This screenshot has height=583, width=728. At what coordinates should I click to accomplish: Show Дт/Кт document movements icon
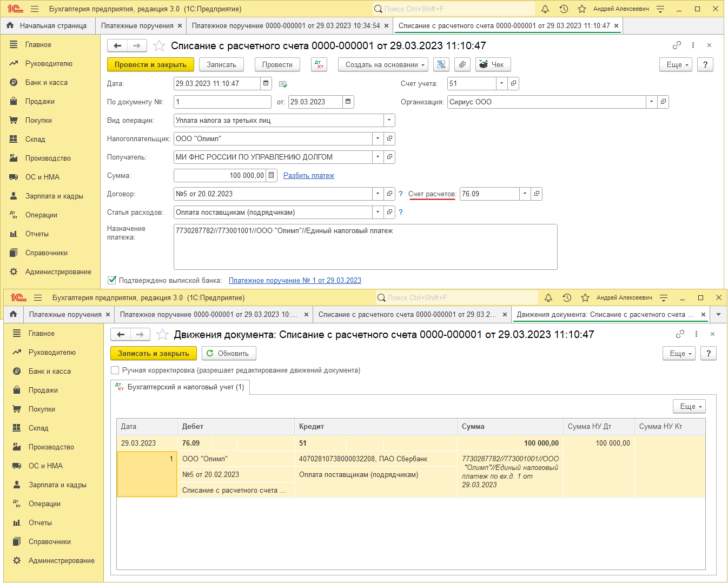(x=319, y=64)
